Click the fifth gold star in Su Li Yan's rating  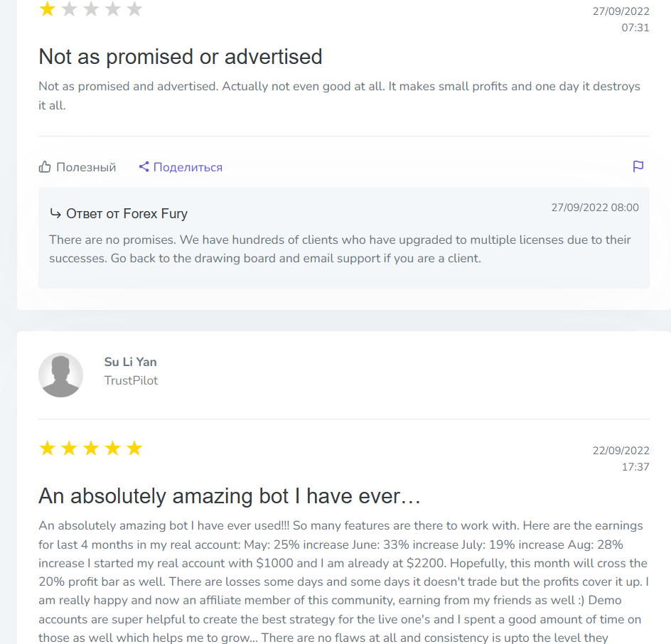[x=134, y=449]
